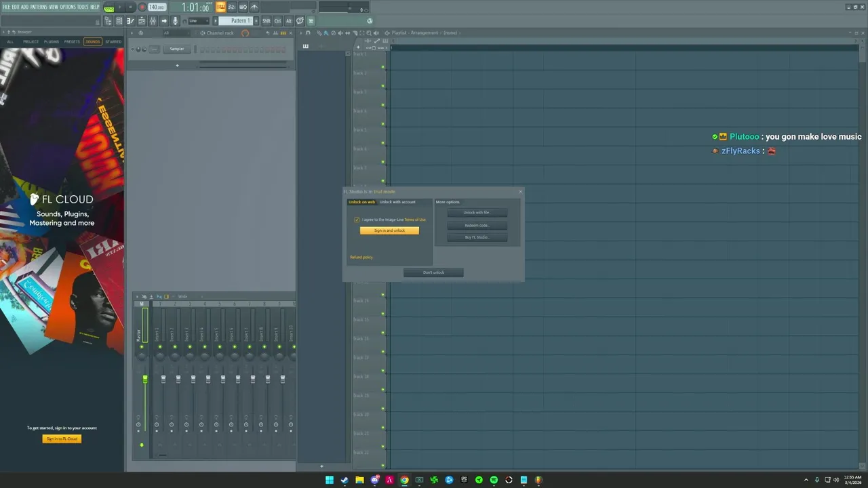Image resolution: width=868 pixels, height=488 pixels.
Task: Click Unlock with file button
Action: [x=477, y=212]
